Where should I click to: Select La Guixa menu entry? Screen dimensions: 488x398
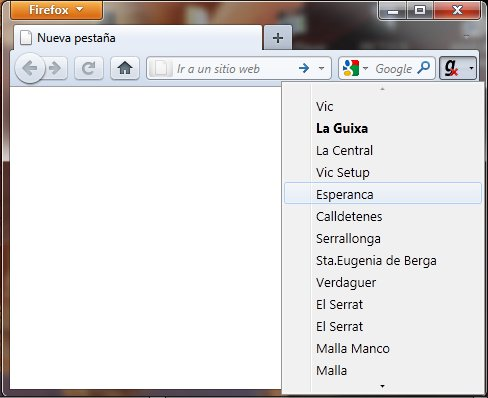(383, 129)
